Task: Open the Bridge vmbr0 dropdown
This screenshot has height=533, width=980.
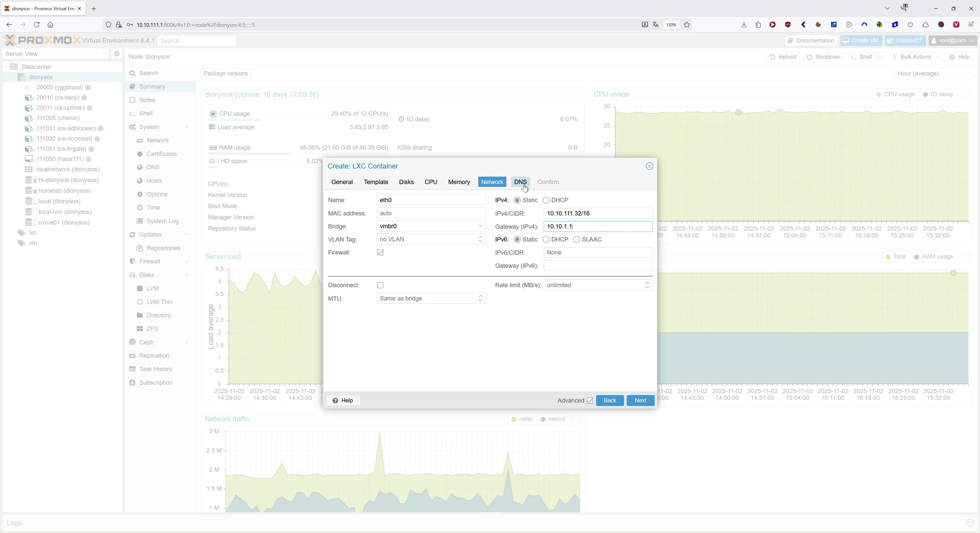Action: 481,226
